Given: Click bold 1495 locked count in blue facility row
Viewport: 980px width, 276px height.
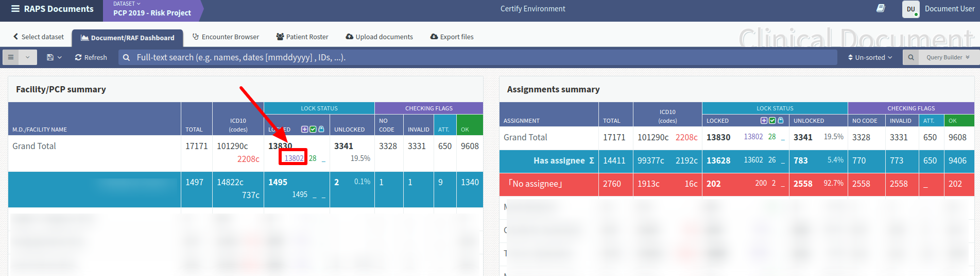Looking at the screenshot, I should 278,182.
